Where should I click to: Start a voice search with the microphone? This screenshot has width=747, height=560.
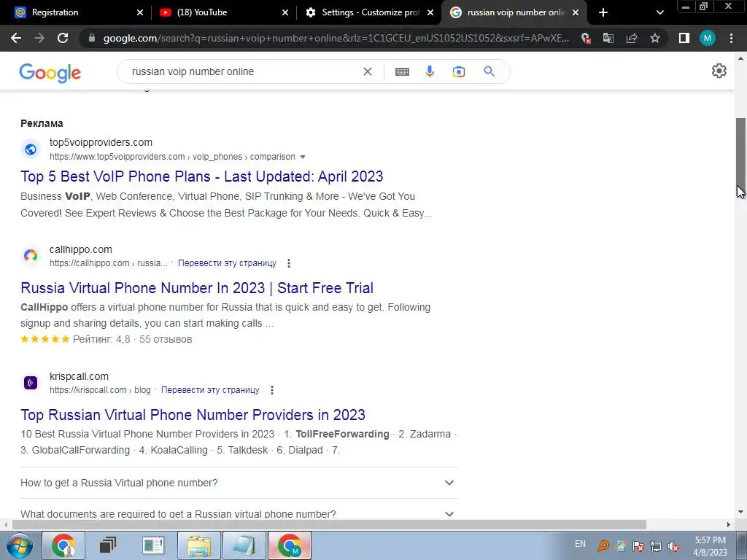coord(429,71)
